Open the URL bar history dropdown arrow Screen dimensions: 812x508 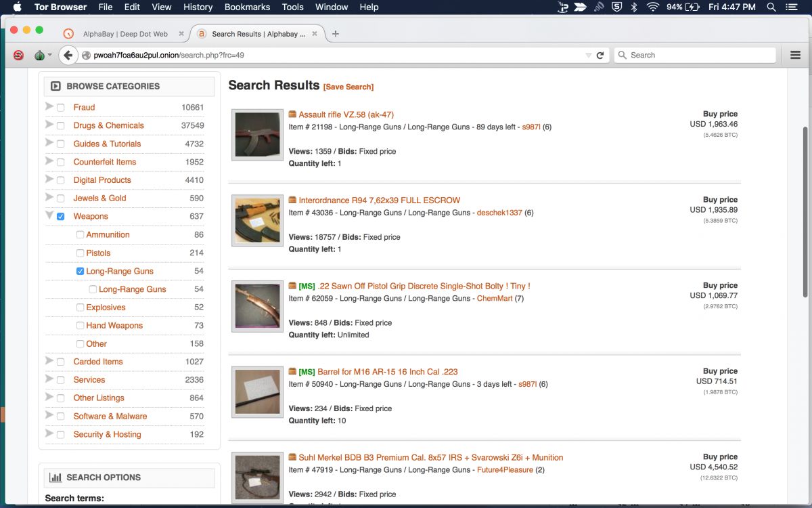(x=588, y=56)
